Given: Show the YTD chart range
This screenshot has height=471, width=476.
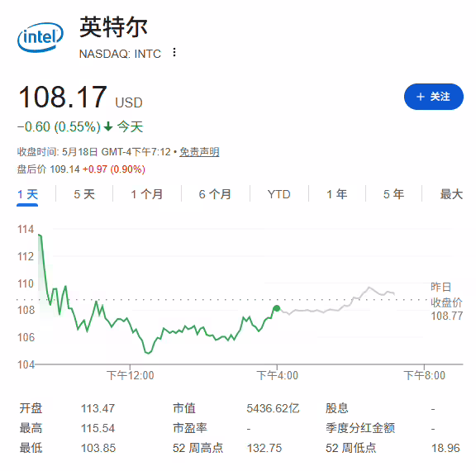Looking at the screenshot, I should click(x=279, y=194).
